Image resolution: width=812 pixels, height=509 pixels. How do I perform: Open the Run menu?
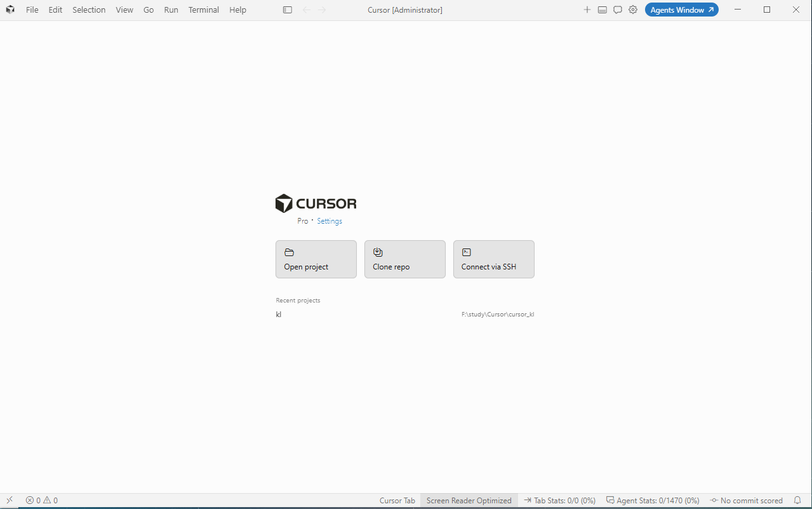(x=171, y=10)
